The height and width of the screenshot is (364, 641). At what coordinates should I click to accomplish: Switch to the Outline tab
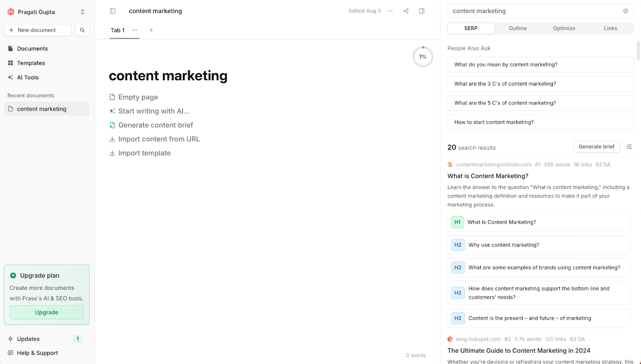517,28
